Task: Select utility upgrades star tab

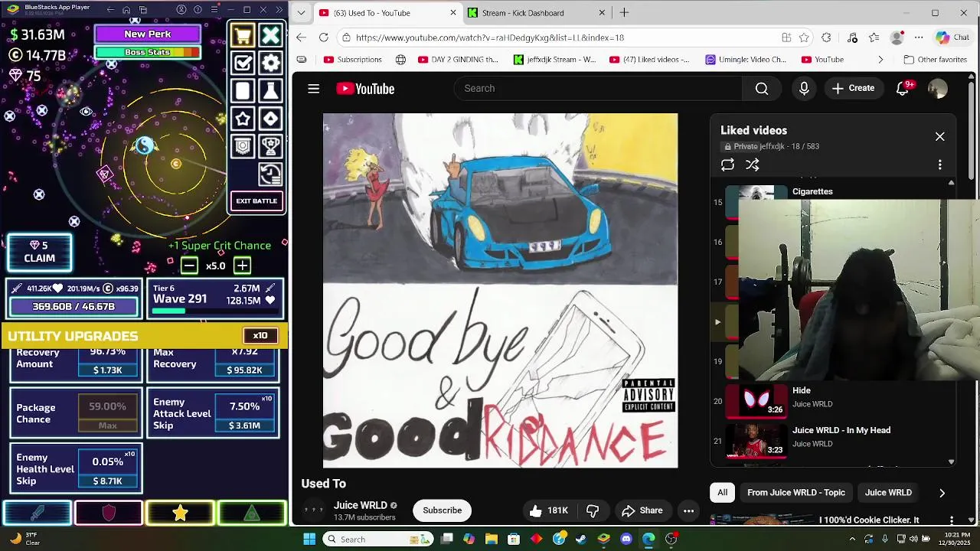Action: point(180,514)
